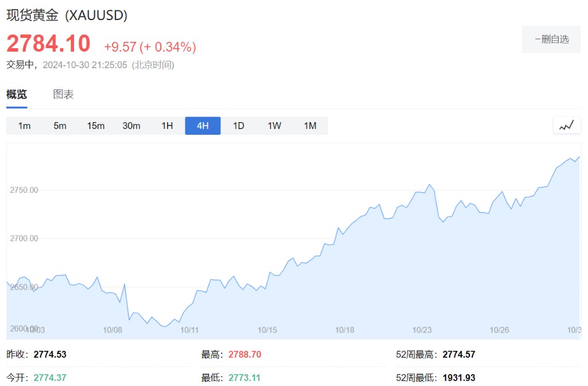Choose the 30m interval button
This screenshot has width=588, height=386.
point(131,126)
